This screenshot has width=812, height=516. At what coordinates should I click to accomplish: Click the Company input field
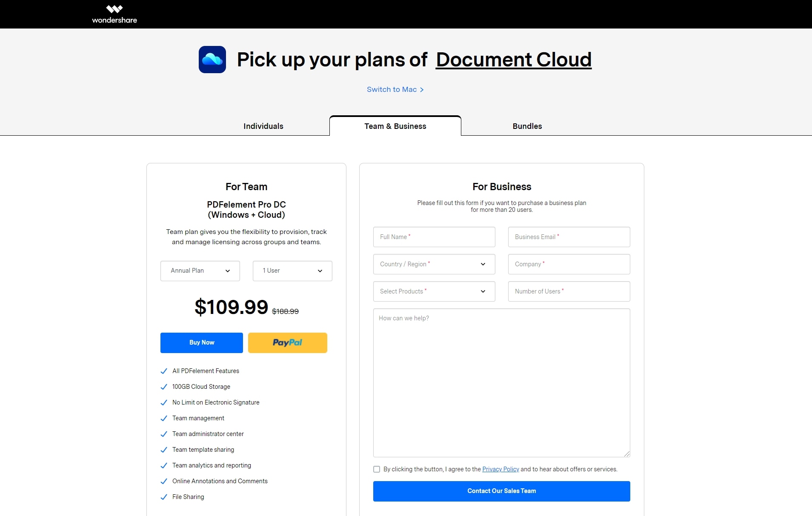569,264
